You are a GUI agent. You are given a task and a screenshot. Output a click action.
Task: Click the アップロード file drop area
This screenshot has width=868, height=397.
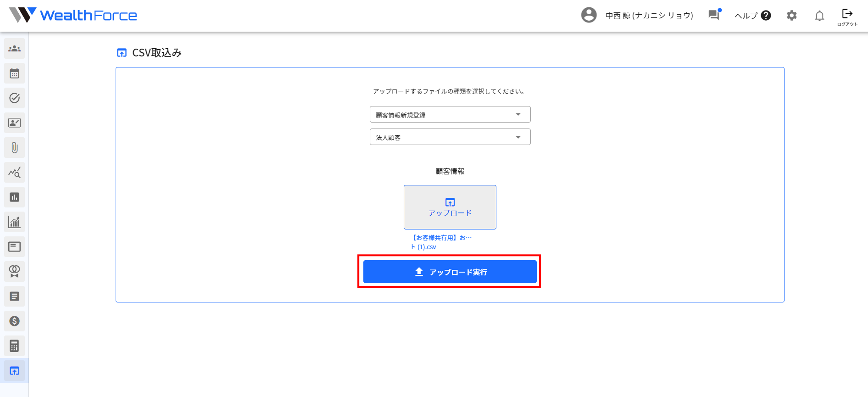[x=450, y=207]
